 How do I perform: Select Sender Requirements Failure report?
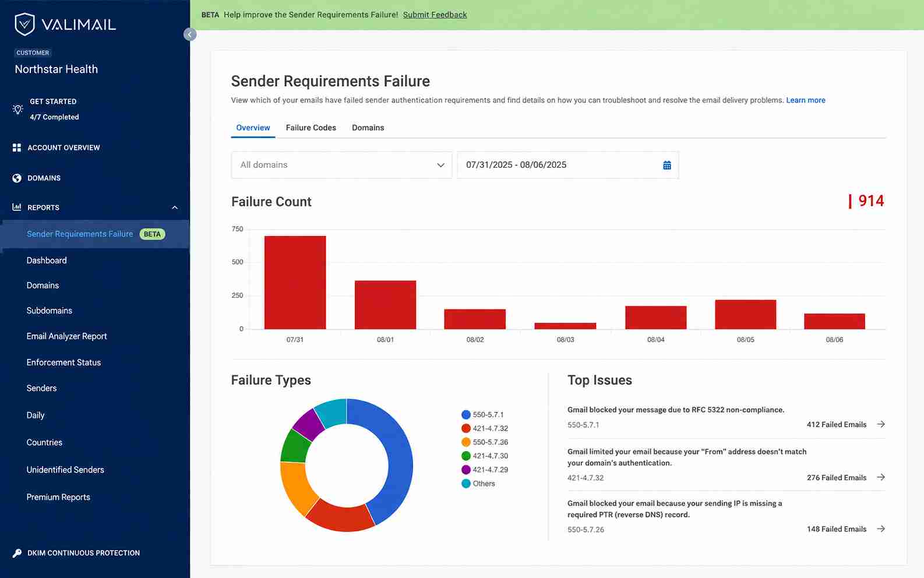80,234
